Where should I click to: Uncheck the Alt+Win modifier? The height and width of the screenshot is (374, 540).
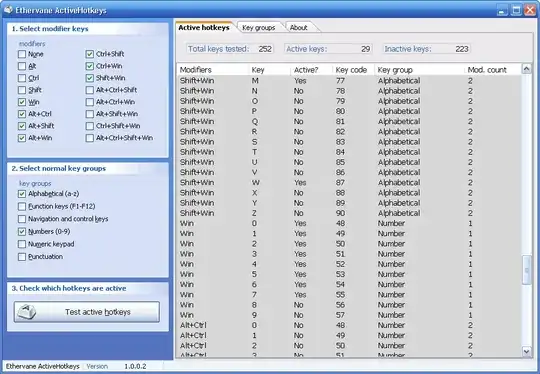pyautogui.click(x=22, y=138)
